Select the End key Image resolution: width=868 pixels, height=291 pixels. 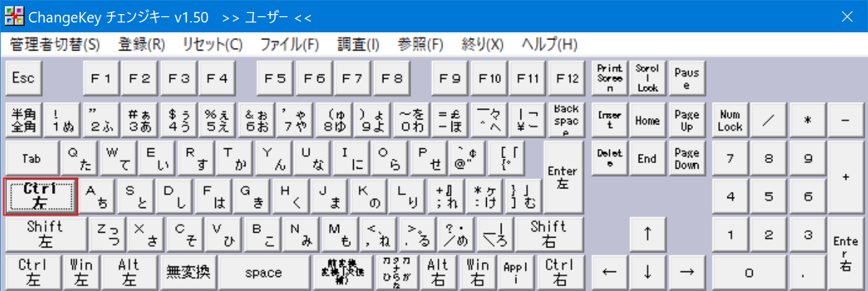pos(647,158)
